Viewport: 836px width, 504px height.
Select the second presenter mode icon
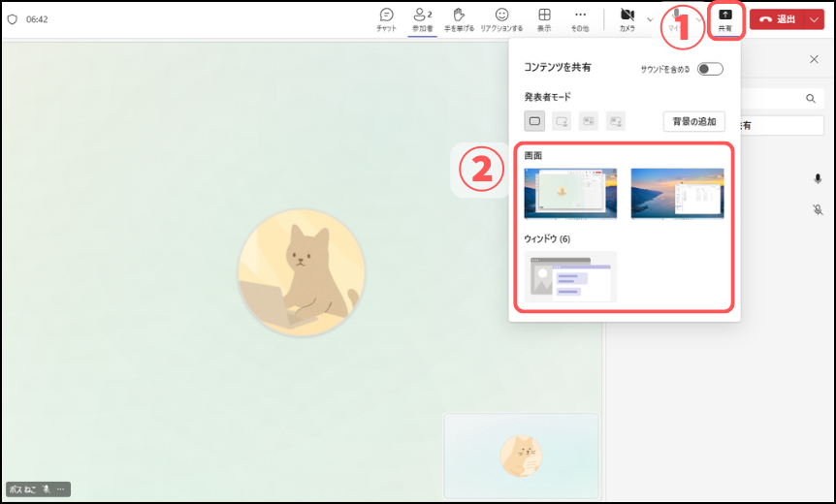(562, 121)
